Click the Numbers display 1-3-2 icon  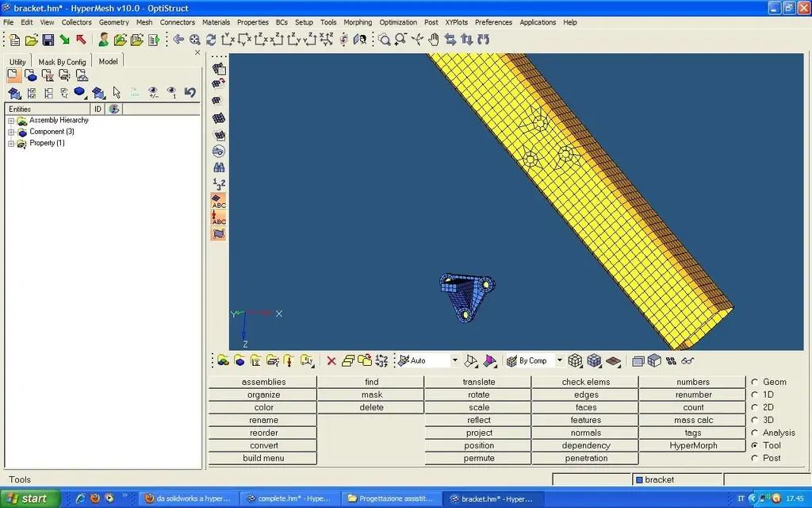(219, 183)
